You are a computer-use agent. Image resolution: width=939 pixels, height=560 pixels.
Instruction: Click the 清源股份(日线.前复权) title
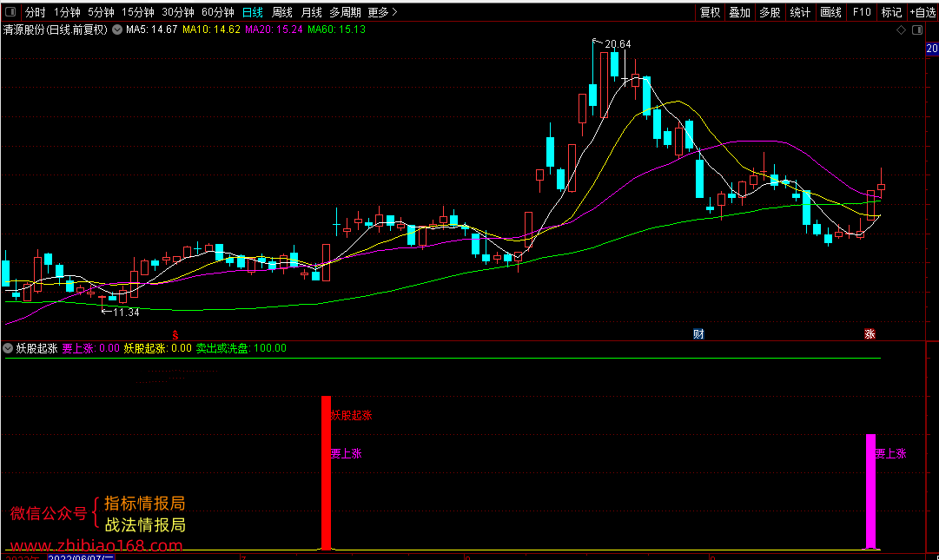point(55,30)
